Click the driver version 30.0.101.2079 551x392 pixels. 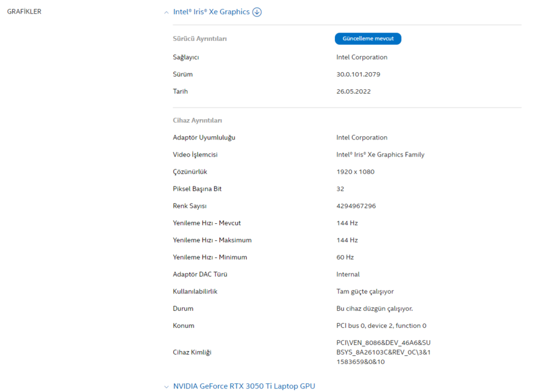(358, 75)
